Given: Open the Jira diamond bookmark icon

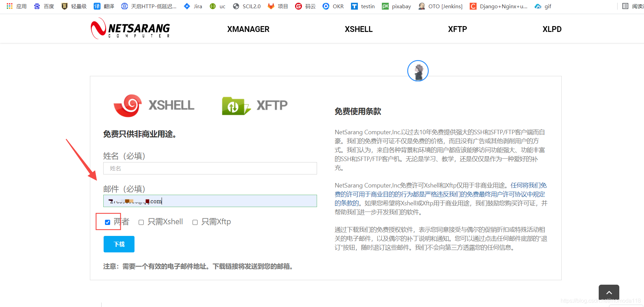Looking at the screenshot, I should (187, 6).
